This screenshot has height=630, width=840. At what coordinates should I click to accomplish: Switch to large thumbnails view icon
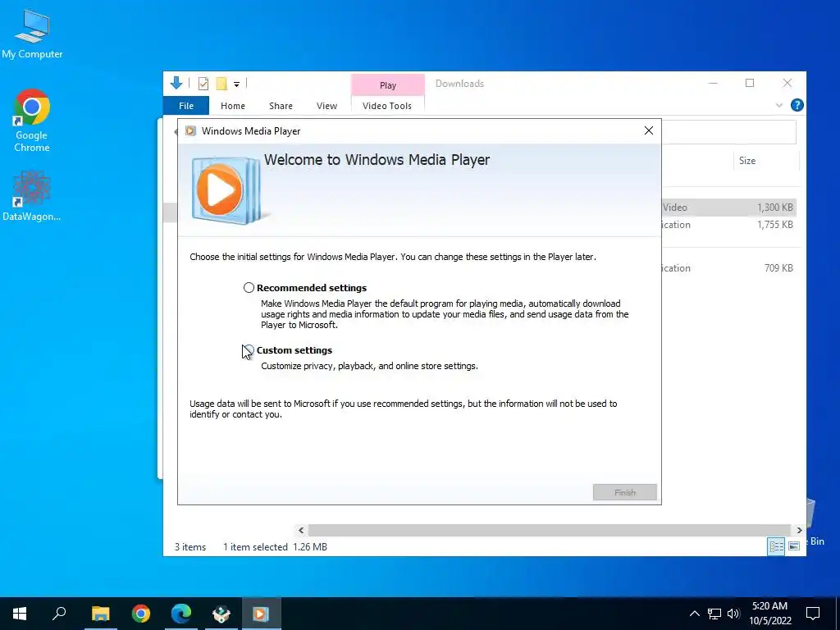794,546
